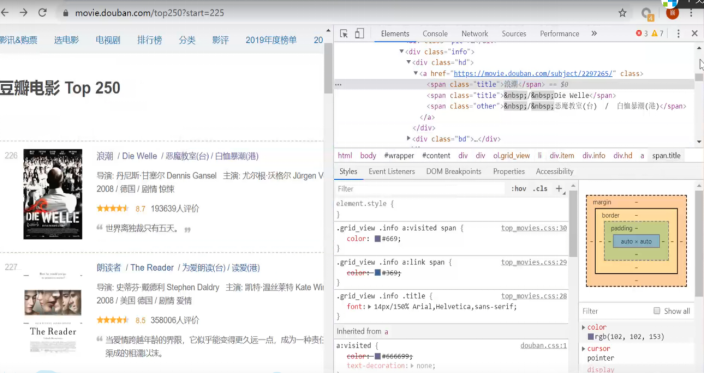Open douban.css:1 source link
The width and height of the screenshot is (704, 373).
click(x=544, y=346)
